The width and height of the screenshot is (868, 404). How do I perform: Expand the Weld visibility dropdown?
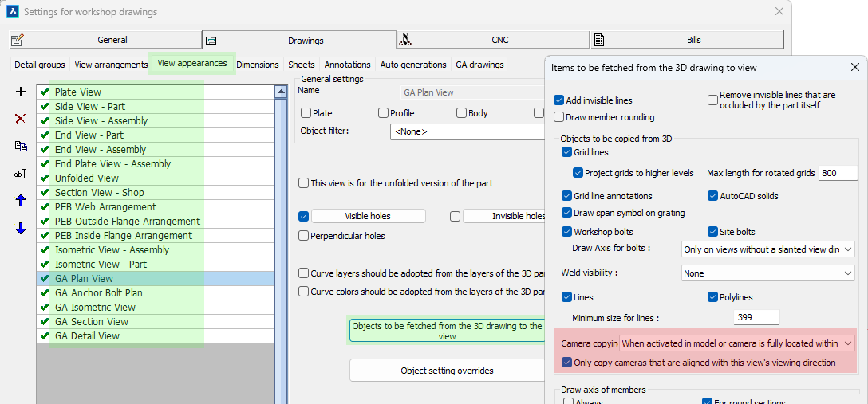point(767,273)
